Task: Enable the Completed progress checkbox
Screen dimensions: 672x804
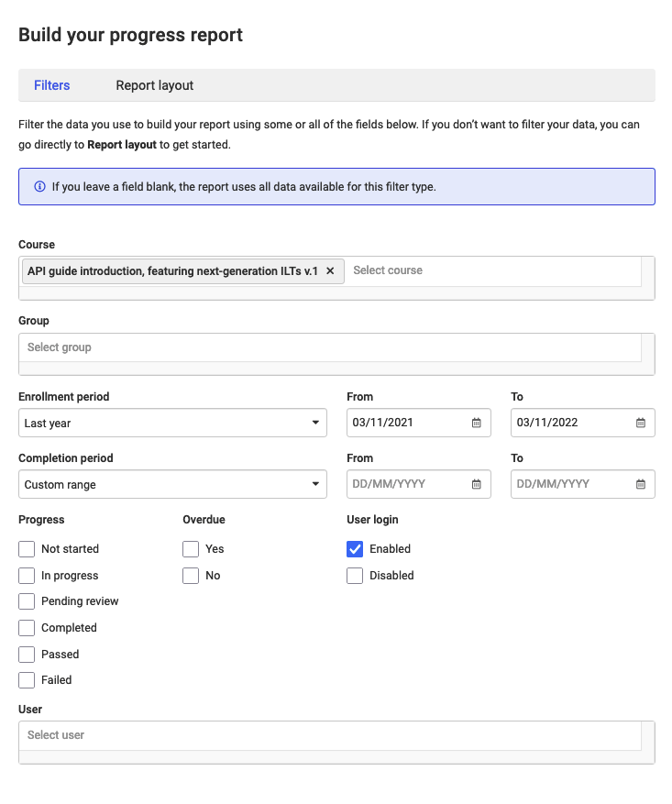Action: click(27, 628)
